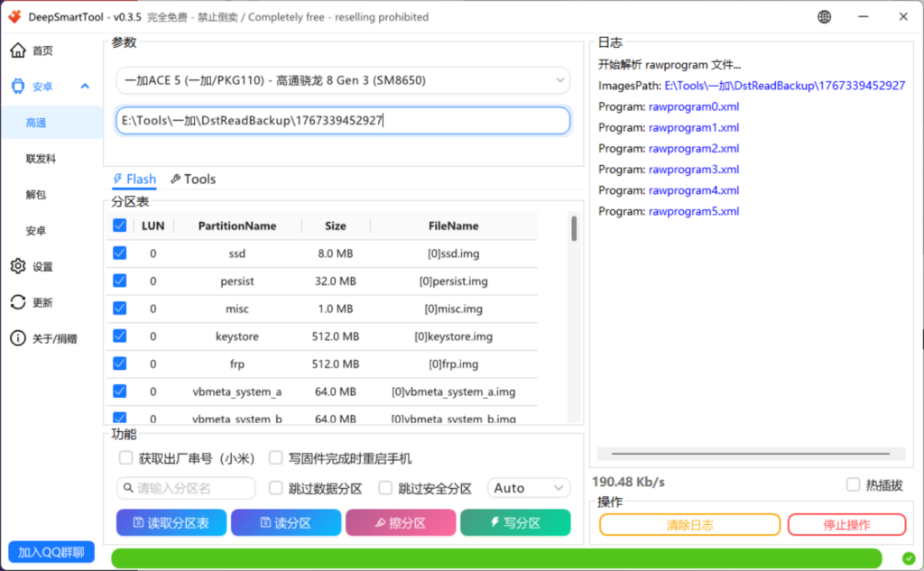Click the globe language icon
924x571 pixels.
point(825,17)
